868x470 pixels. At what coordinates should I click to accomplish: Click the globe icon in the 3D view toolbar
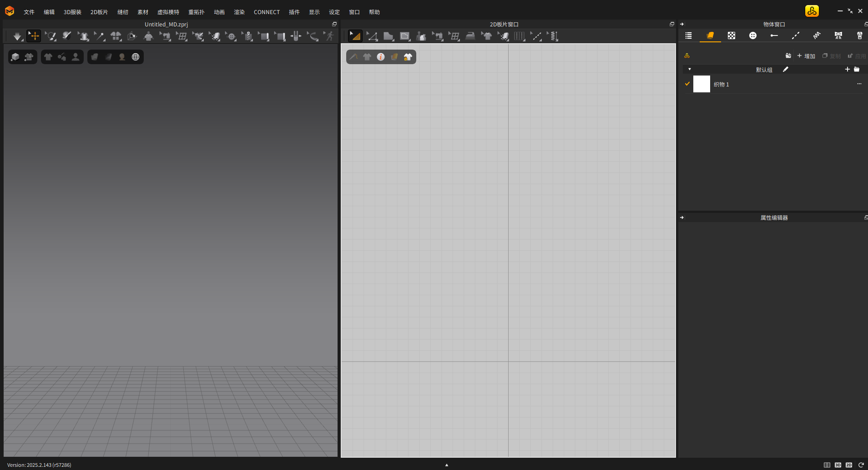click(136, 56)
